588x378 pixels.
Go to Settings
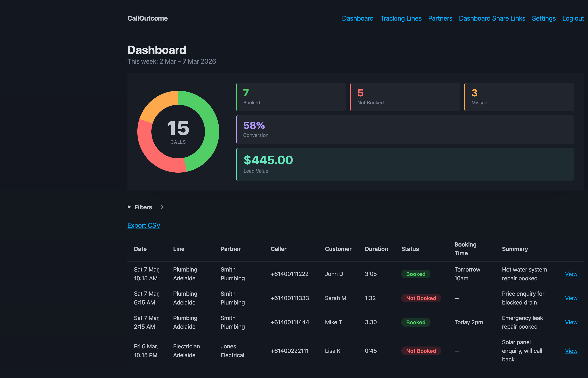[543, 18]
